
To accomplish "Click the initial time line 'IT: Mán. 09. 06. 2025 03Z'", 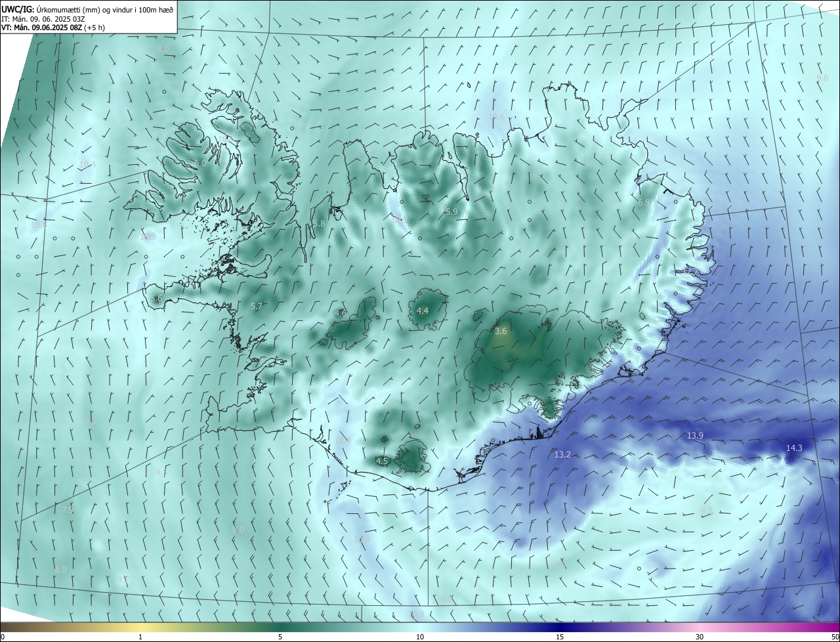I will [x=45, y=19].
